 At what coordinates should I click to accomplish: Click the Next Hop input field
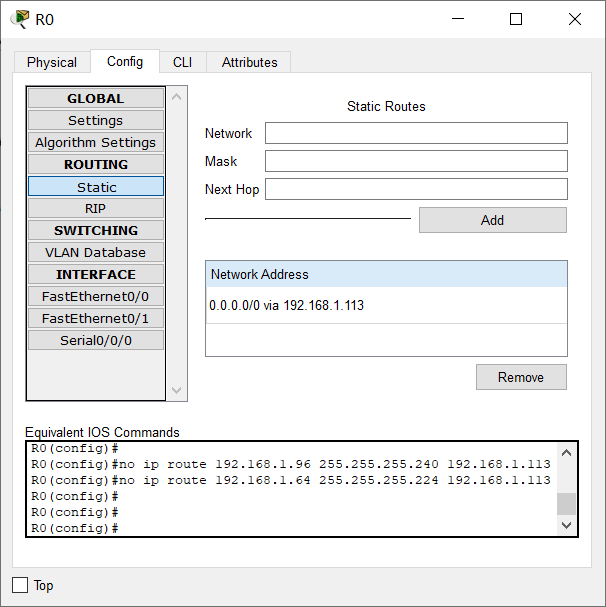coord(416,189)
